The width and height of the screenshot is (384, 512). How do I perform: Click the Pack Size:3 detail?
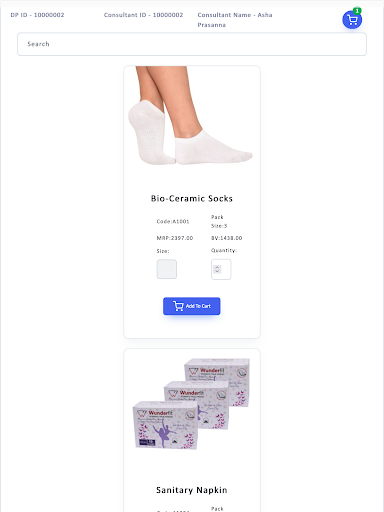pyautogui.click(x=219, y=221)
